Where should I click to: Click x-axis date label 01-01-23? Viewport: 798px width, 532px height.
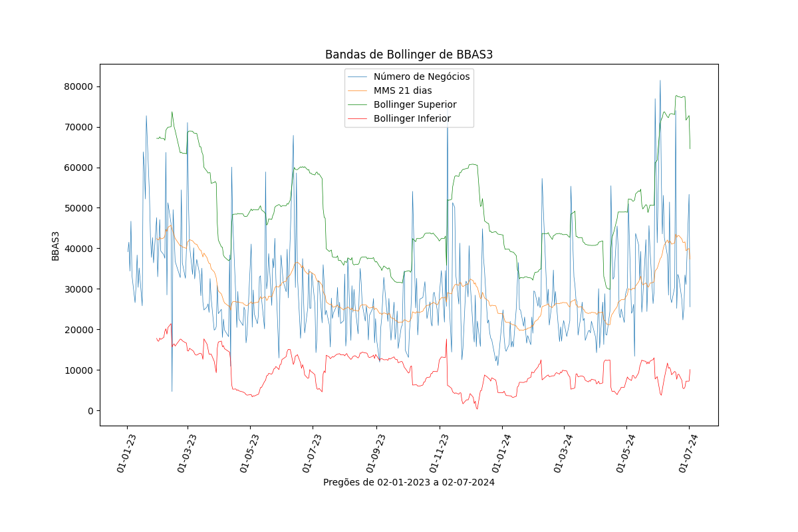126,453
